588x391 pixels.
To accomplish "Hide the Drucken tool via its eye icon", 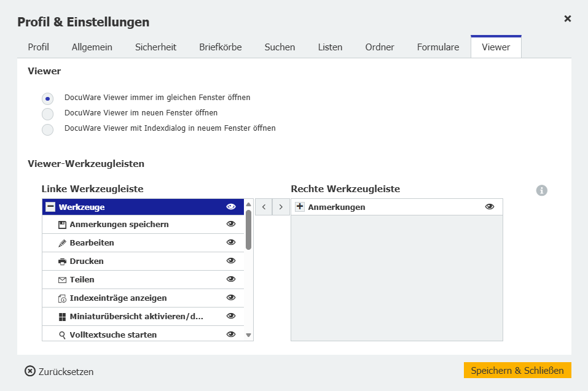I will point(231,261).
